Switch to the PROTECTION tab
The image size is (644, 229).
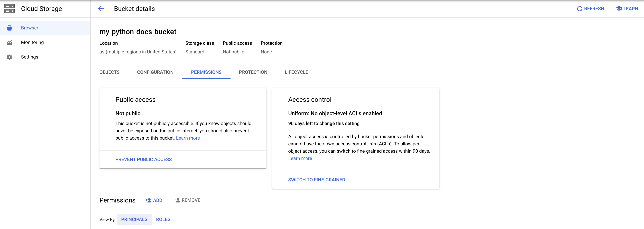(x=253, y=72)
